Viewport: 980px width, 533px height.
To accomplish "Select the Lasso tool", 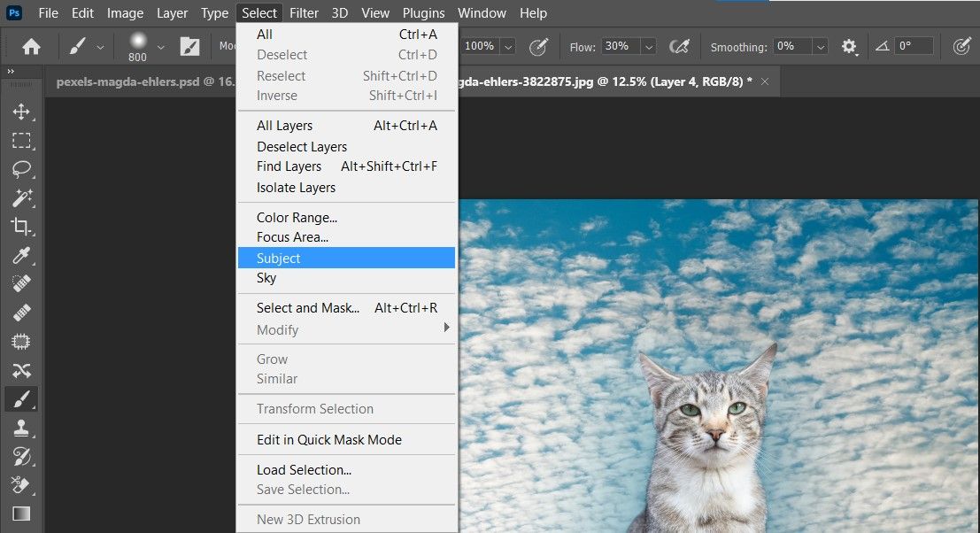I will (x=21, y=169).
